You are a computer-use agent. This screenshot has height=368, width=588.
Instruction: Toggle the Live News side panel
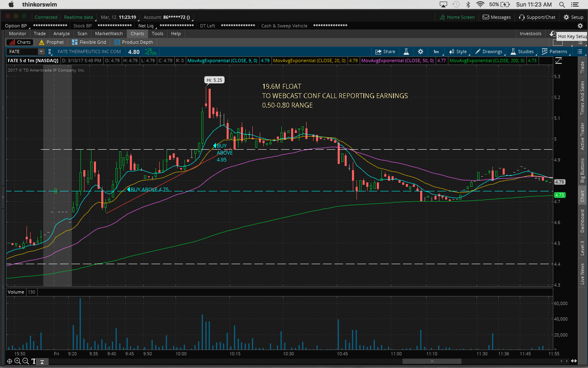coord(582,274)
